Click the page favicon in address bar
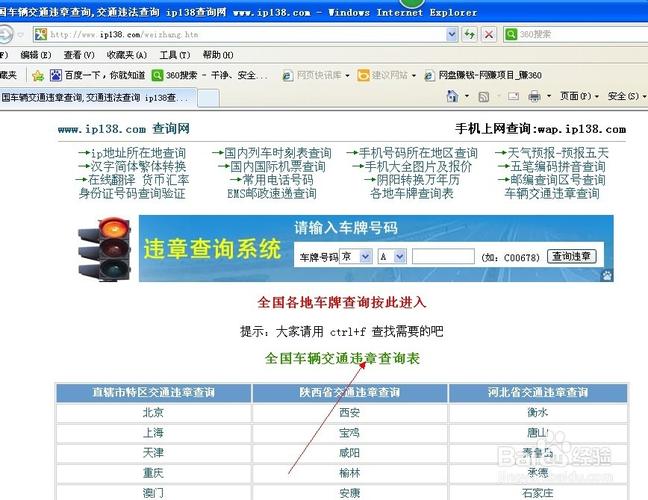This screenshot has height=500, width=648. pyautogui.click(x=41, y=34)
